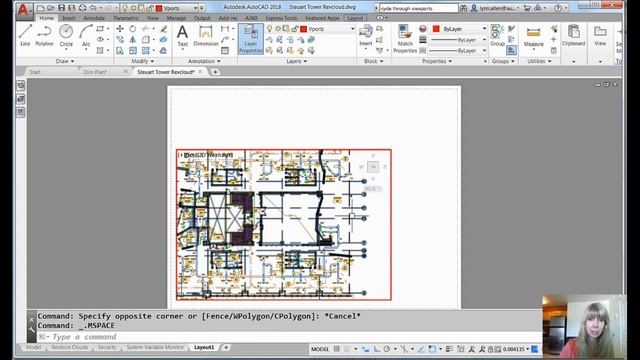
Task: Expand the Draw panel
Action: coord(65,61)
